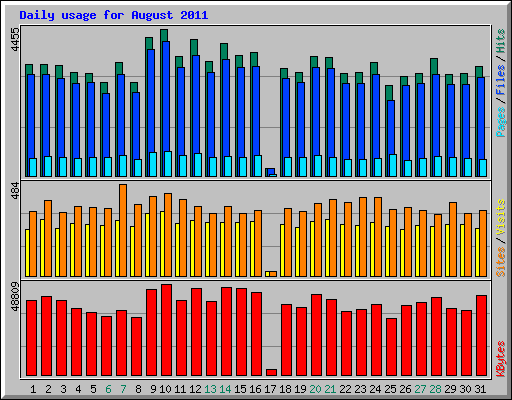Image resolution: width=512 pixels, height=400 pixels.
Task: Click green day label 13 on x-axis
Action: [x=210, y=389]
